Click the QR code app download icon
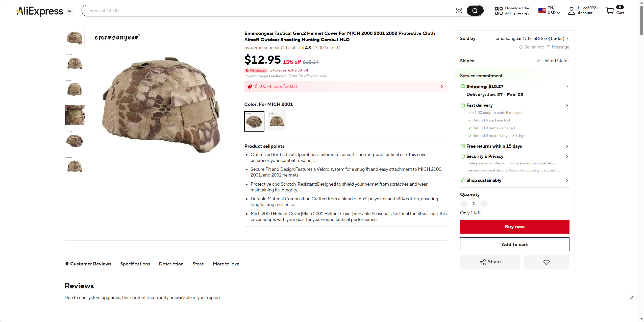Screen dimensions: 644x322 499,11
